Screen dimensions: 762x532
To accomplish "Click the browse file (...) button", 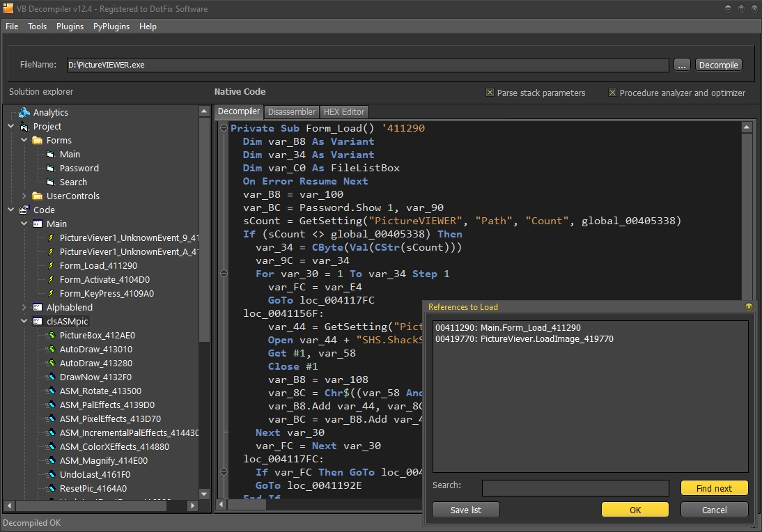I will 682,65.
